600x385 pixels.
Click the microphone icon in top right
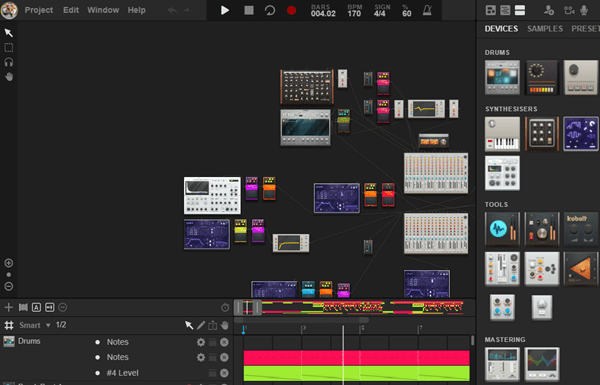[x=584, y=10]
